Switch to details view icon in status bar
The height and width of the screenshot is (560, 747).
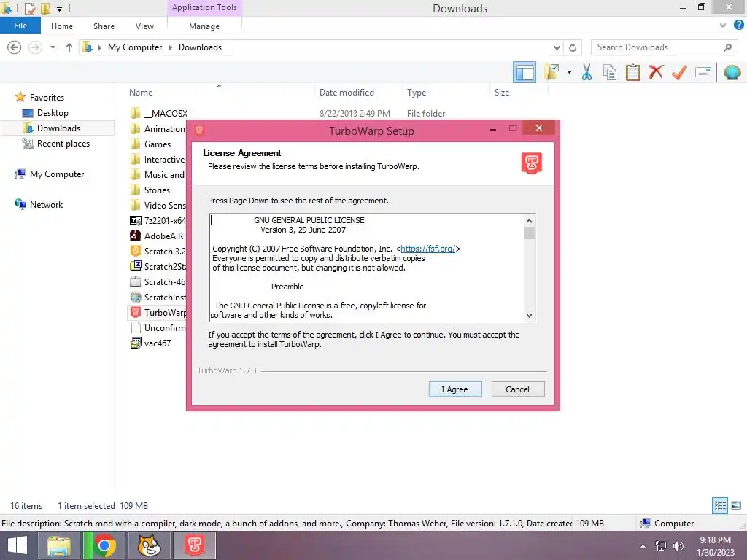tap(720, 505)
